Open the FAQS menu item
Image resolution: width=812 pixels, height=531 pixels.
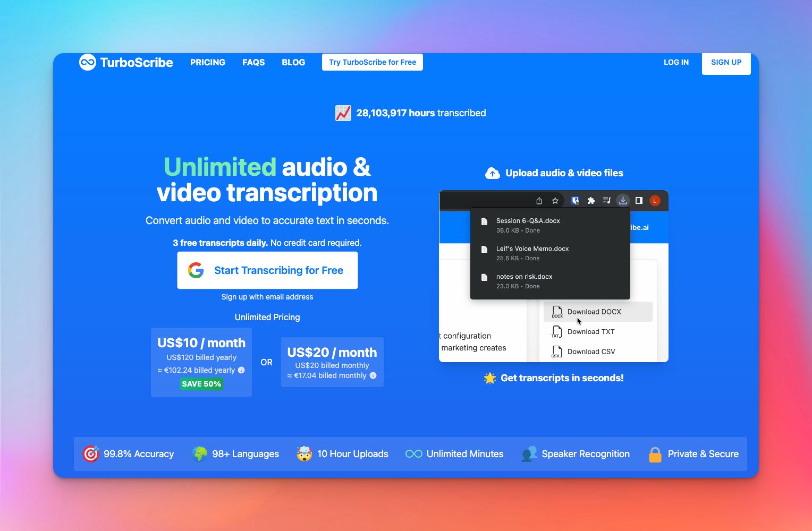point(253,62)
